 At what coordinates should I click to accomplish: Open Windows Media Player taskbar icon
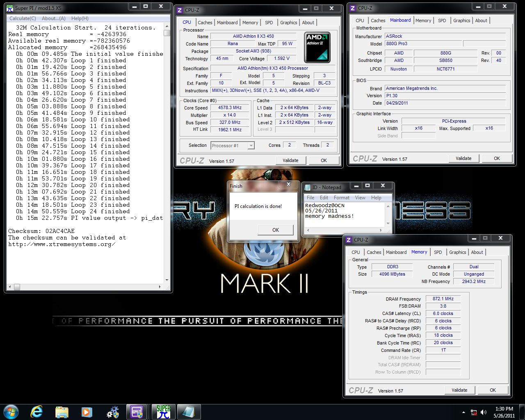coord(87,412)
